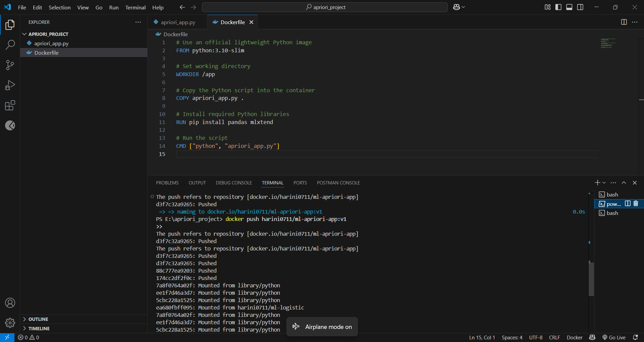Expand the TIMELINE section
This screenshot has width=644, height=342.
(x=84, y=329)
